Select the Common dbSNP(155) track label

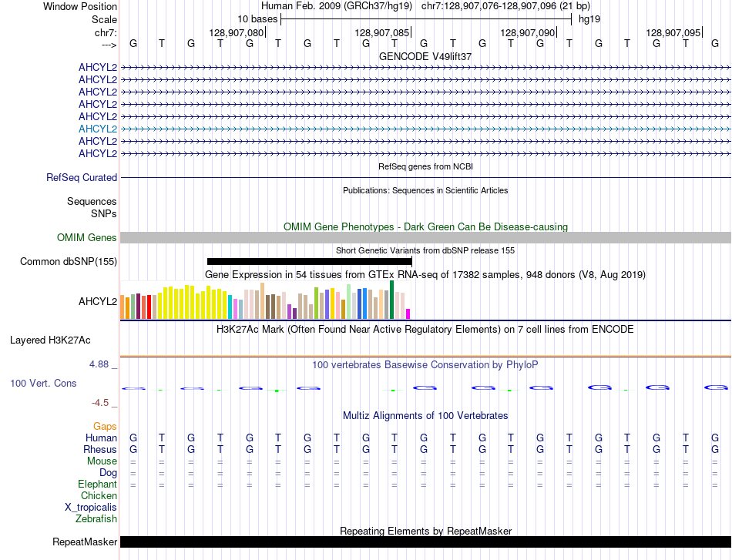tap(69, 262)
